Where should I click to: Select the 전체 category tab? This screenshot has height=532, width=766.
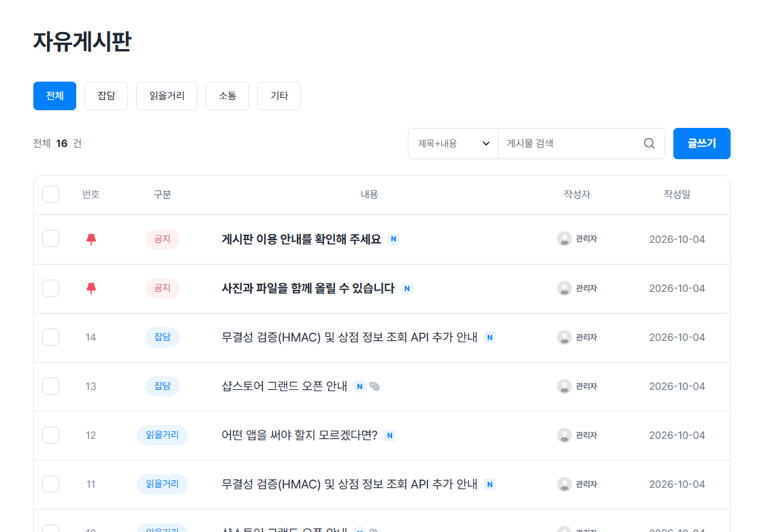pos(54,96)
